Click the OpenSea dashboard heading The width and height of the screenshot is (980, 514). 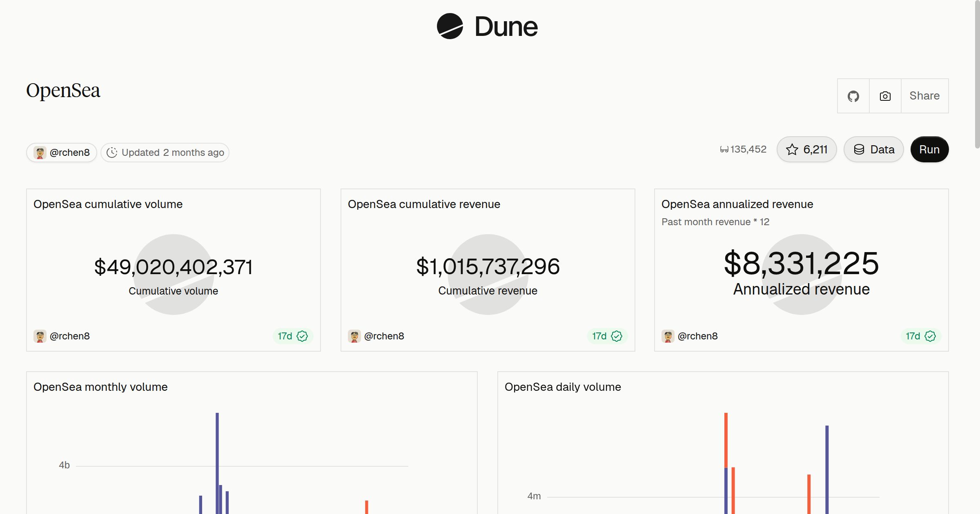[63, 91]
